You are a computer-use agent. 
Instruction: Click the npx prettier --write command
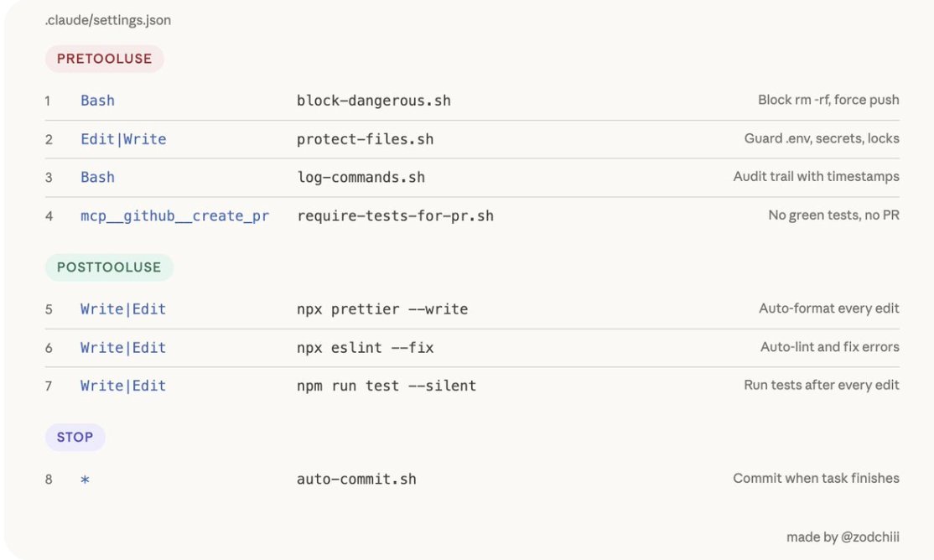click(x=382, y=309)
